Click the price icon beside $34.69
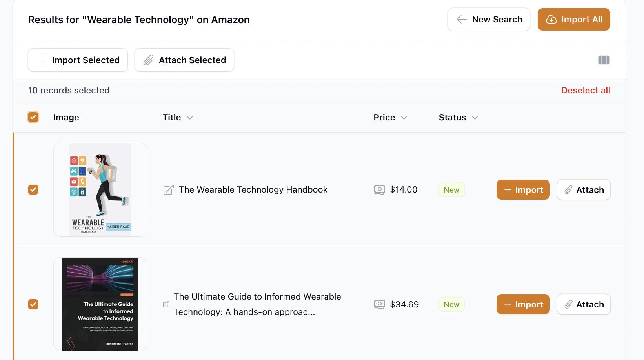This screenshot has width=644, height=360. (379, 305)
